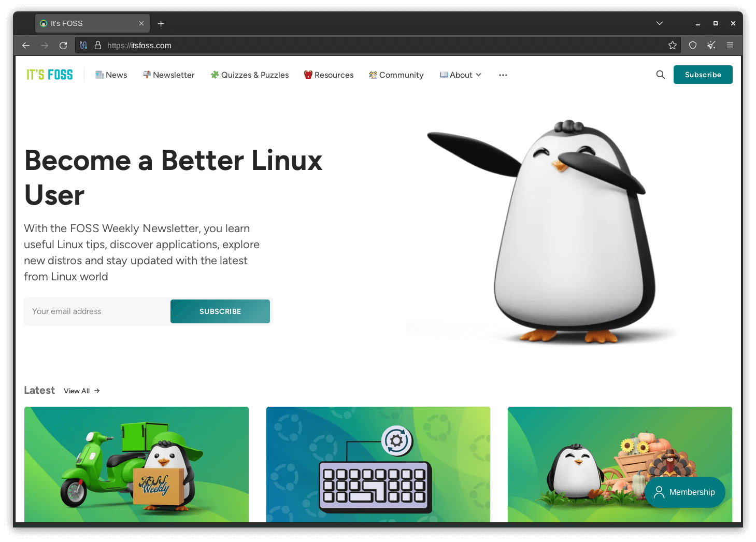Bookmark this page with the star
Screen dimensions: 756x542
[673, 45]
